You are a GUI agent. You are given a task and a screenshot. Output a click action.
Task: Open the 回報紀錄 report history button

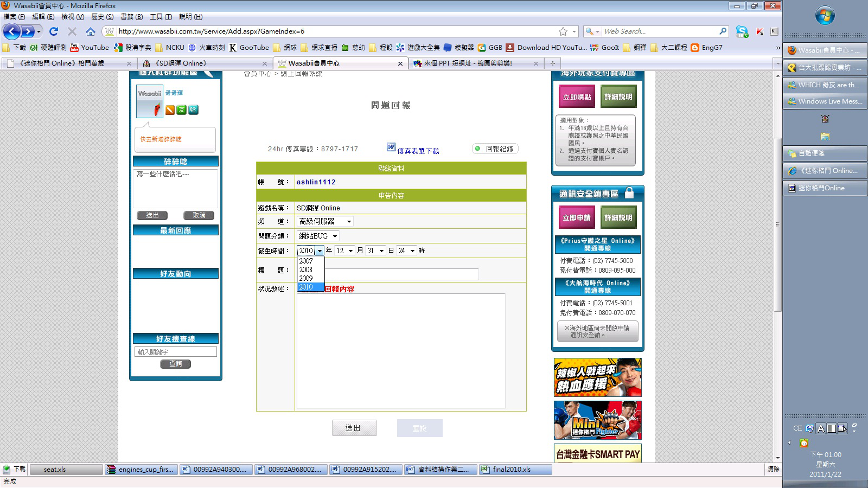(495, 149)
